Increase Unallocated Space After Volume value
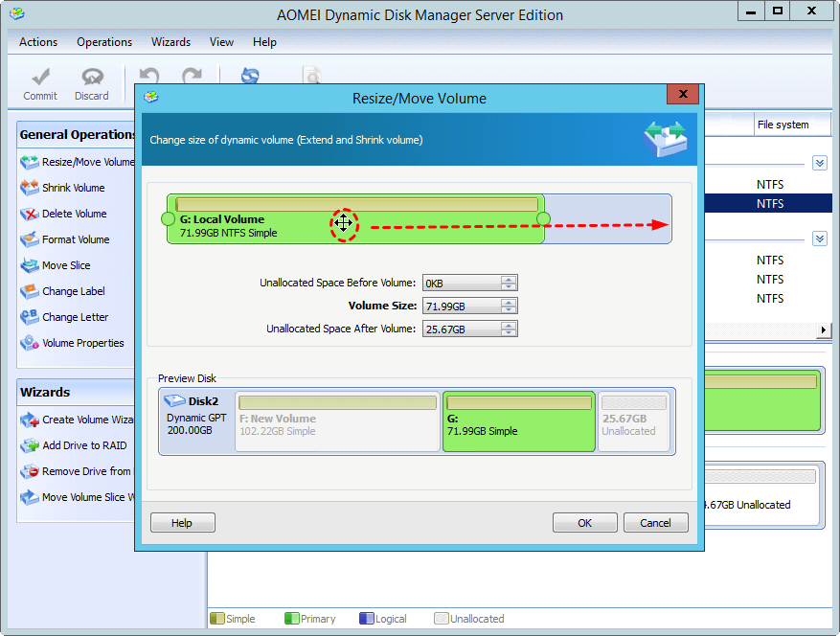The height and width of the screenshot is (636, 840). click(509, 326)
